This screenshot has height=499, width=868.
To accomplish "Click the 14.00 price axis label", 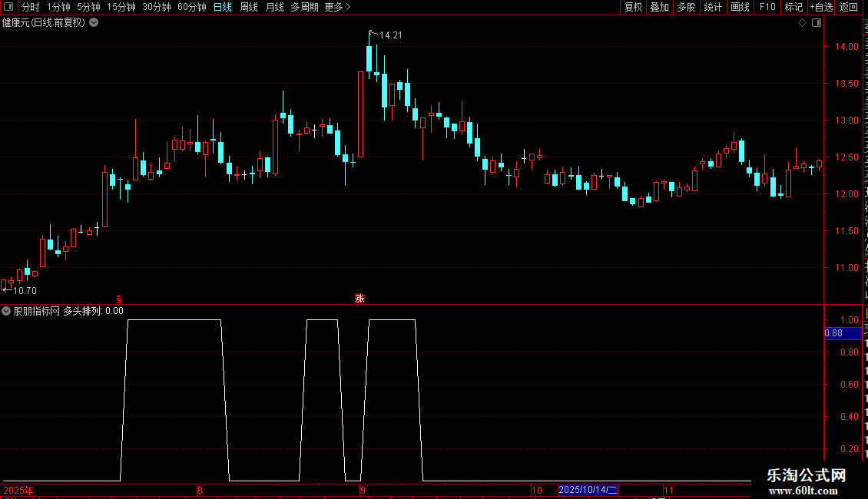I will (846, 47).
